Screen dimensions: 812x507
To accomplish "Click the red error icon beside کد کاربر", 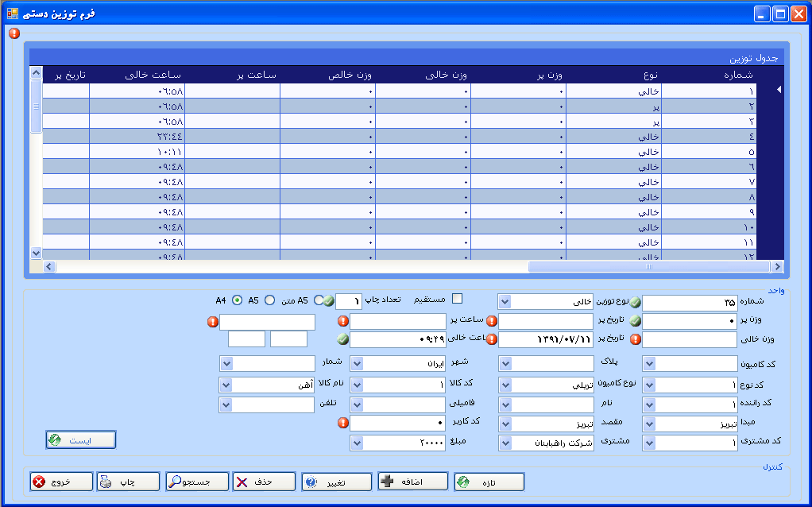I will (342, 423).
